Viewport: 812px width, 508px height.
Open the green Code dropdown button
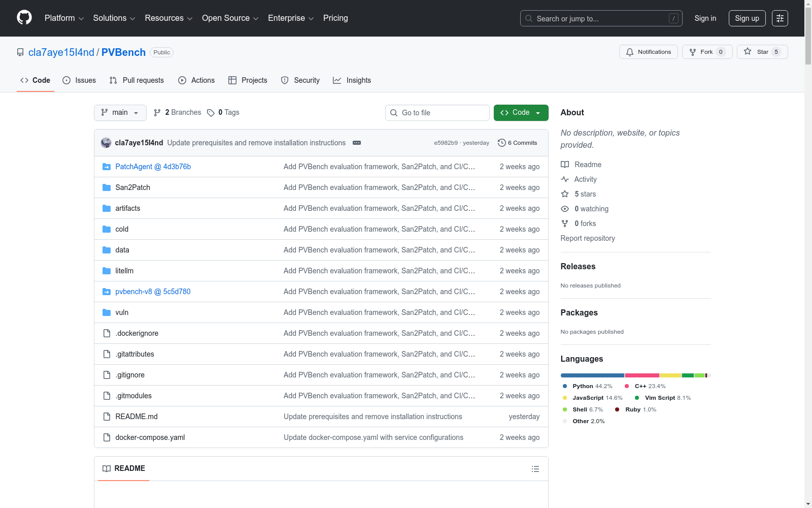(521, 113)
